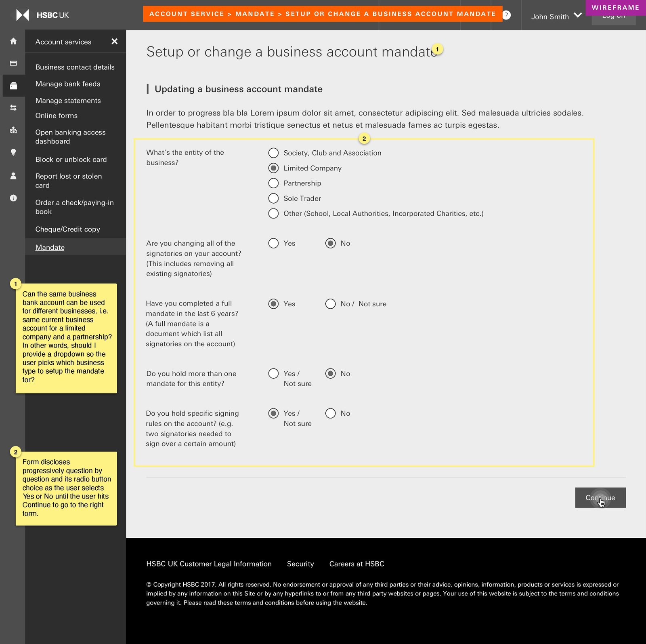Viewport: 646px width, 644px height.
Task: Close the Account services panel
Action: pos(114,41)
